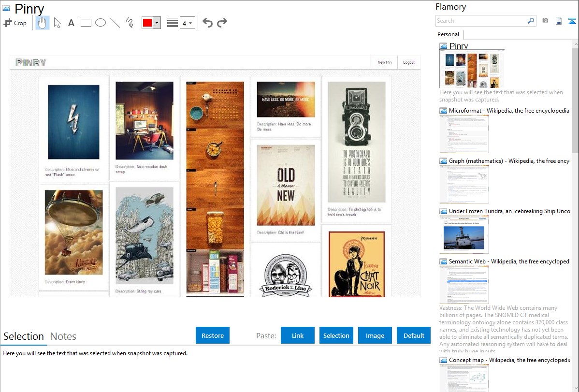Image resolution: width=579 pixels, height=392 pixels.
Task: Click the collapse panel icon at top right
Action: click(572, 21)
